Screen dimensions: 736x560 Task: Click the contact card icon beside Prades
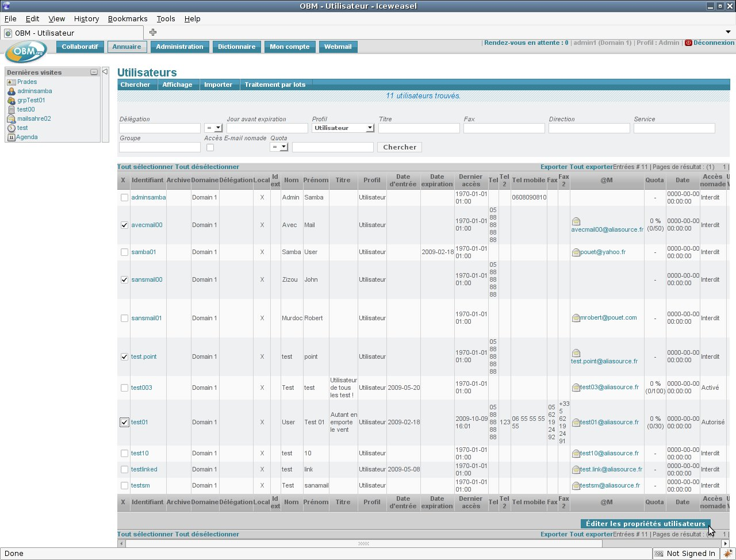11,82
